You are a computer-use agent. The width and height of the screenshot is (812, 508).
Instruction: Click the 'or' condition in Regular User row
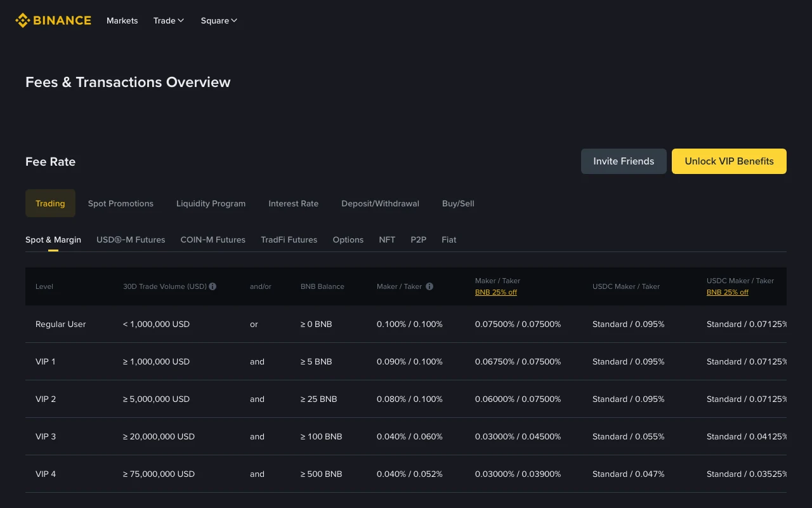tap(254, 324)
